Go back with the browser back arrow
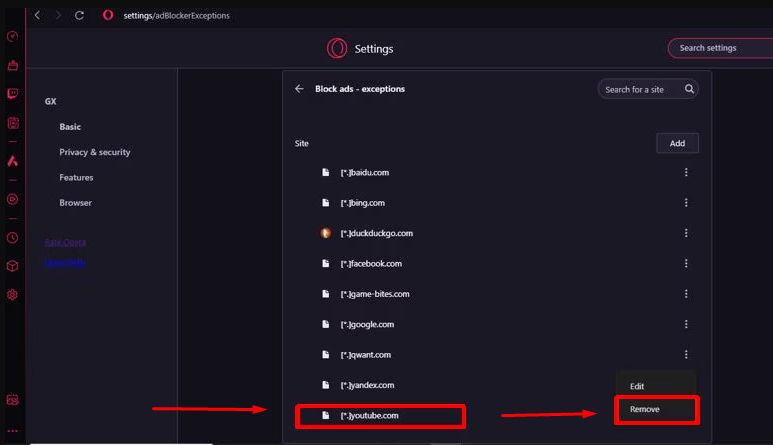Image resolution: width=773 pixels, height=445 pixels. [37, 15]
